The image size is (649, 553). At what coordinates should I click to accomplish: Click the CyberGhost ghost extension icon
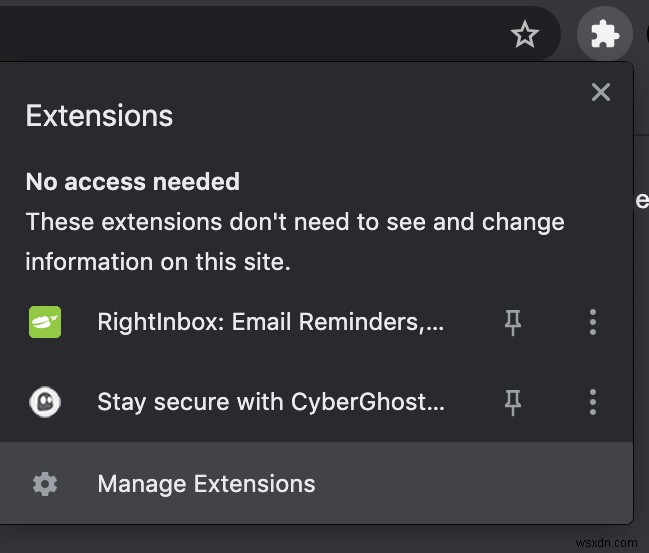point(45,402)
